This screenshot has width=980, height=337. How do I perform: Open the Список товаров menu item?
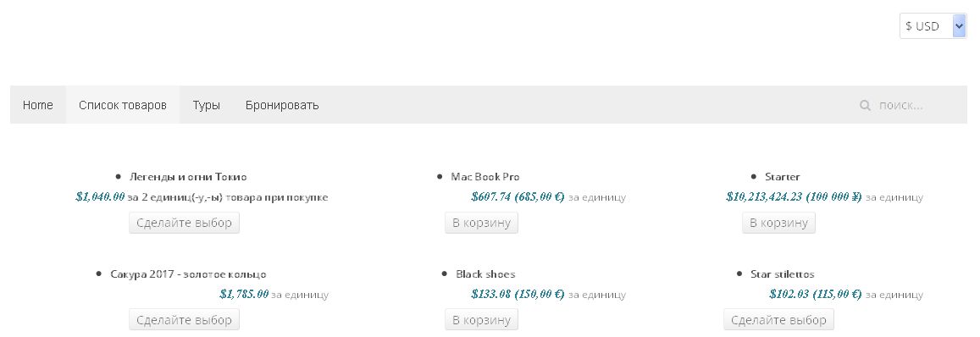(123, 105)
